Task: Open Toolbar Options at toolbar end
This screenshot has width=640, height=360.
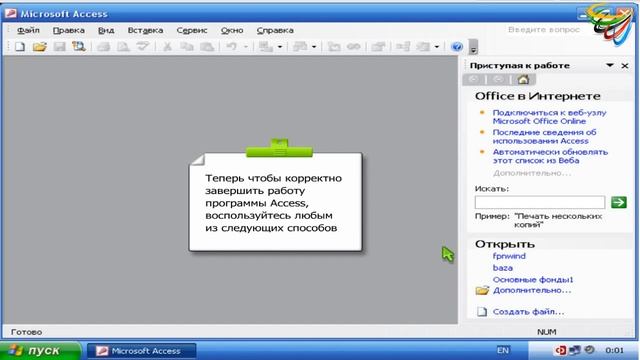Action: pyautogui.click(x=473, y=47)
